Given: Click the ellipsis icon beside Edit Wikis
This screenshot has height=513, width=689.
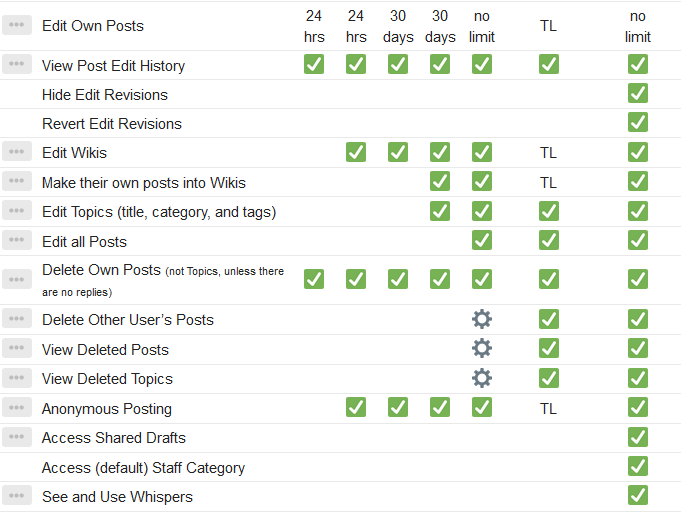Looking at the screenshot, I should pos(17,152).
